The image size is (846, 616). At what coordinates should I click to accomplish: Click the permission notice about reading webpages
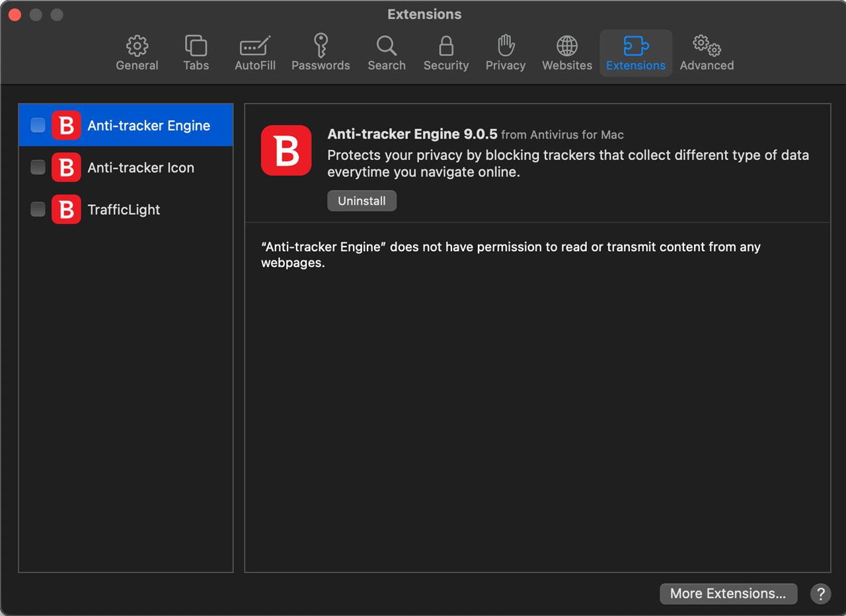pyautogui.click(x=511, y=254)
